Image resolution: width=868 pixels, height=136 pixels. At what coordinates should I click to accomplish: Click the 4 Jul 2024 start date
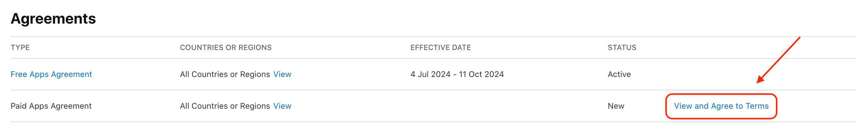430,74
